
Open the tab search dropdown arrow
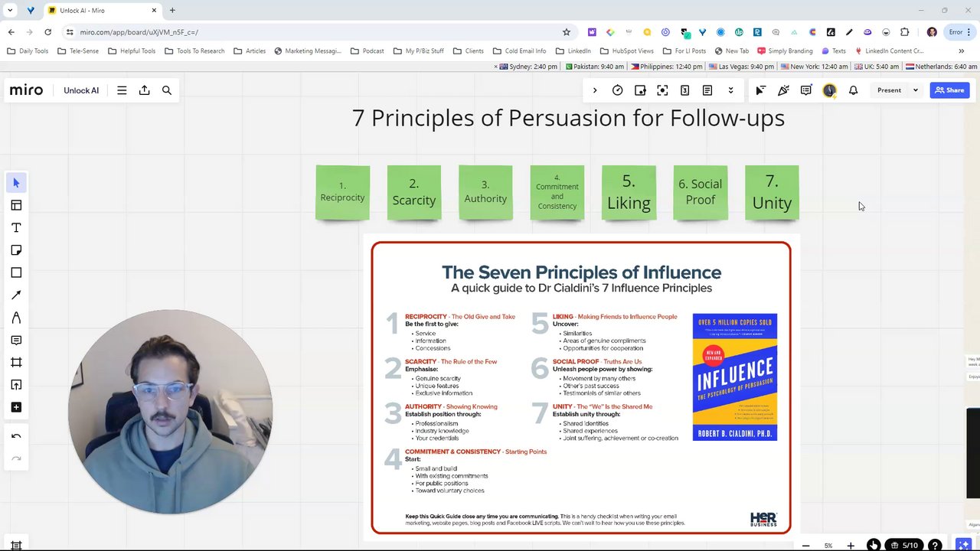tap(10, 11)
